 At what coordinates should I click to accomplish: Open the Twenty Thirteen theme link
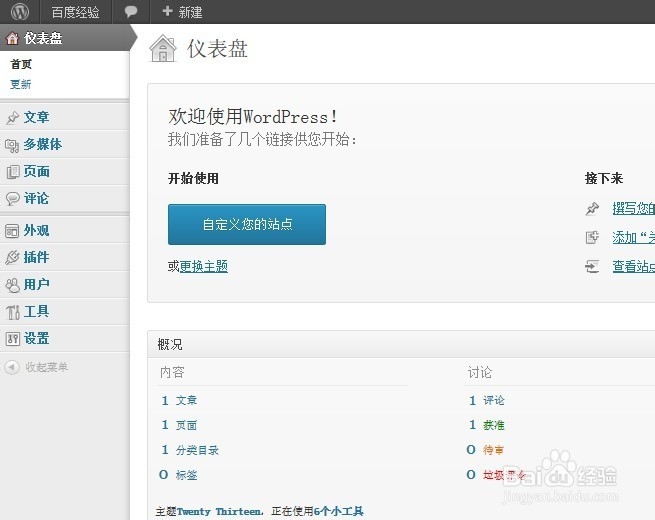pos(220,511)
